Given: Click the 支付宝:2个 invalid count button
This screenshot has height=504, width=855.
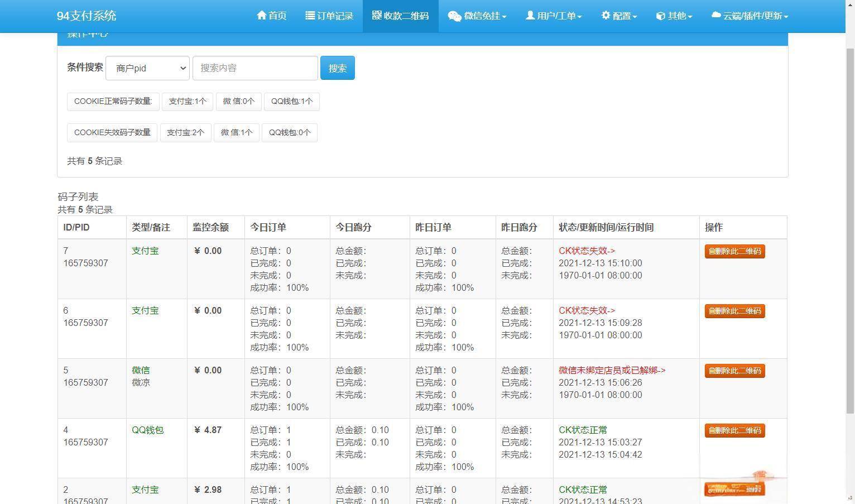Looking at the screenshot, I should [186, 133].
